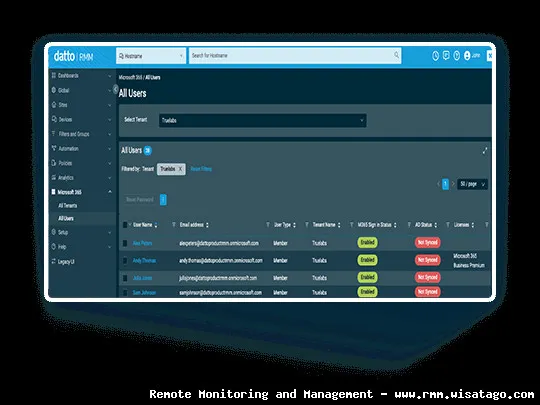Image resolution: width=540 pixels, height=405 pixels.
Task: Click the Enabled badge for Alex Peters
Action: click(367, 242)
